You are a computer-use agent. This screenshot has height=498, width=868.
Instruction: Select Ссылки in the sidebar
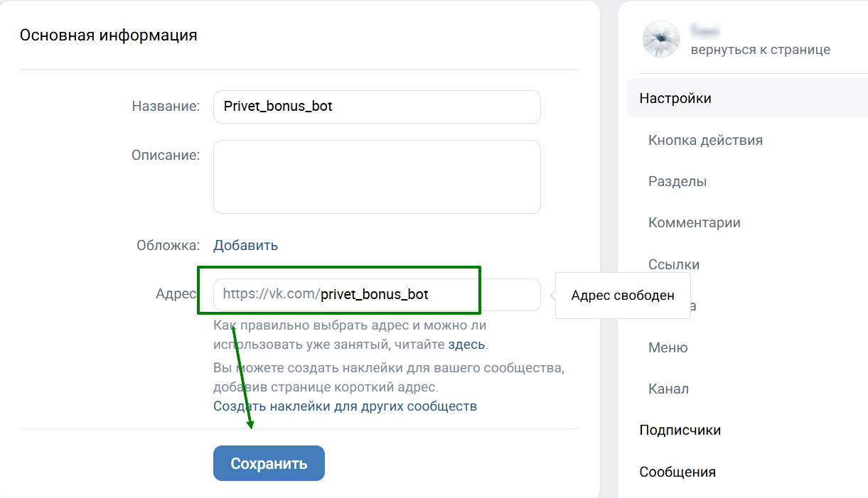click(674, 264)
